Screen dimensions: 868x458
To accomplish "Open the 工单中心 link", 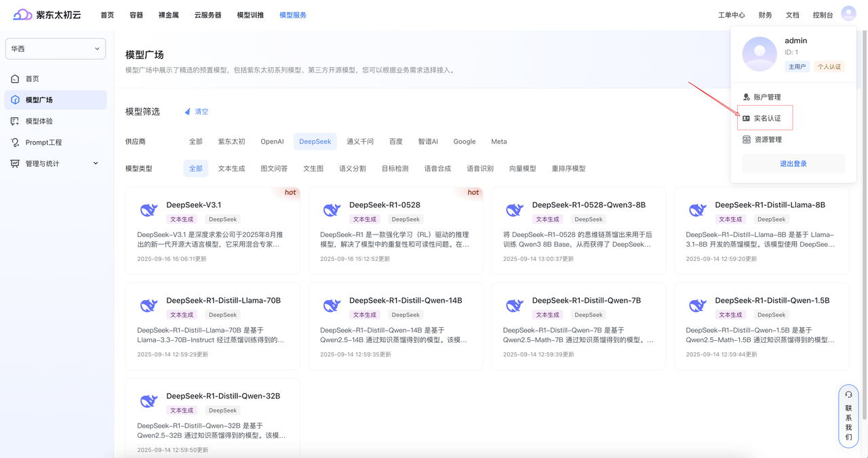I will pyautogui.click(x=731, y=15).
